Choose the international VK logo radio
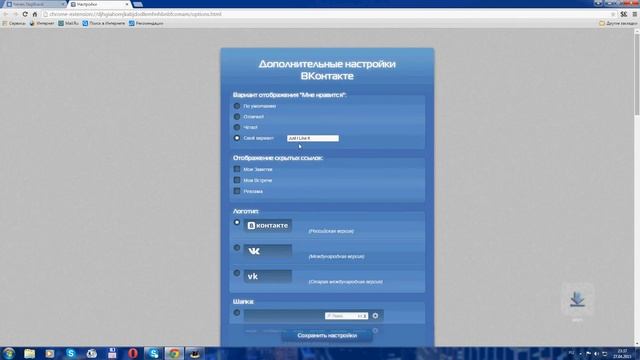The width and height of the screenshot is (640, 360). click(237, 248)
